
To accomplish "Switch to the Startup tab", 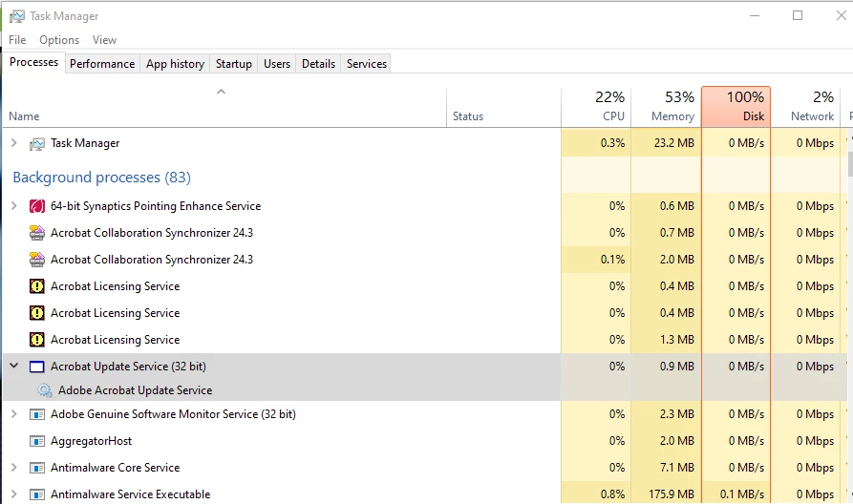I will [x=234, y=64].
